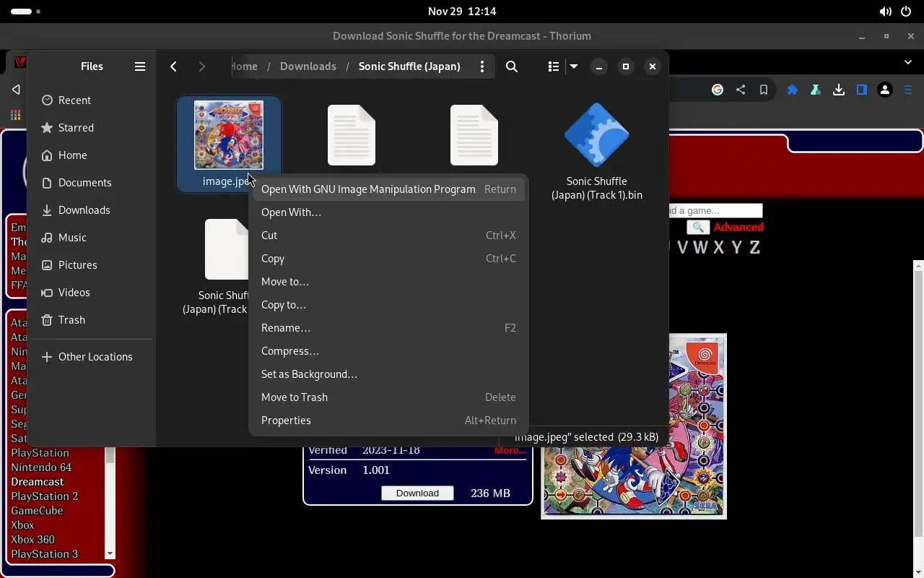Click the More... link on webpage
Image resolution: width=924 pixels, height=578 pixels.
tap(510, 450)
